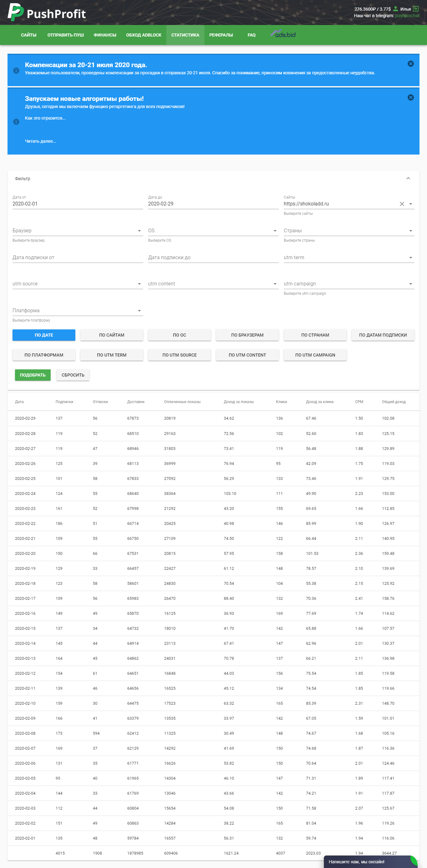Clear the selected site shokoladd.ru
The height and width of the screenshot is (868, 427).
coord(402,204)
